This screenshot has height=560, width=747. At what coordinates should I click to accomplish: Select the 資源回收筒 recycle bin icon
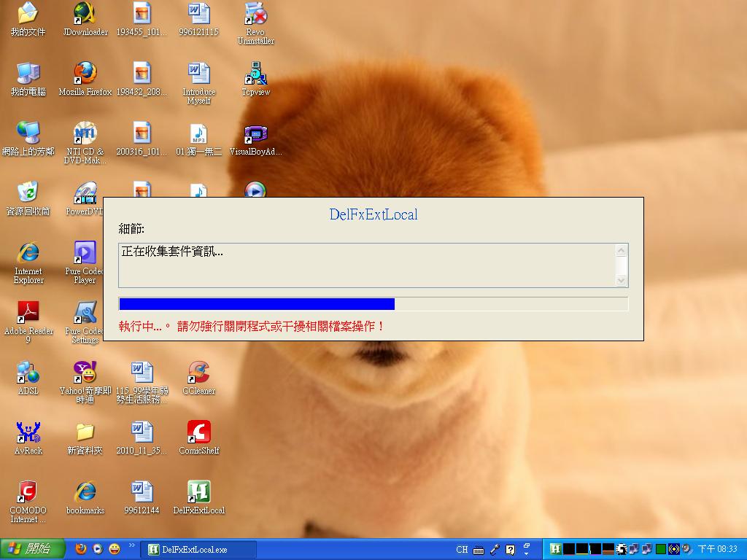tap(28, 199)
